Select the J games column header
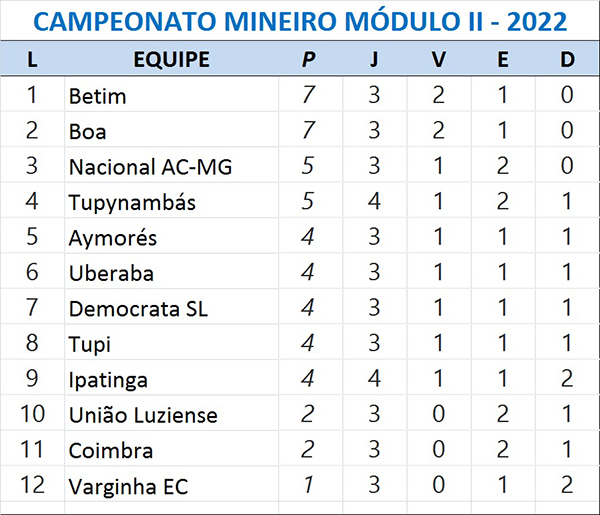Screen dimensions: 600x515 point(374,60)
